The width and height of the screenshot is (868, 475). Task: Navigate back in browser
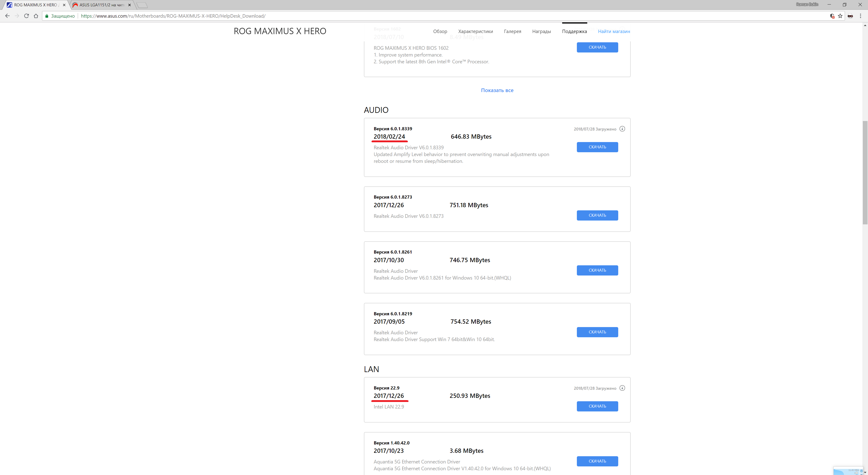tap(7, 16)
